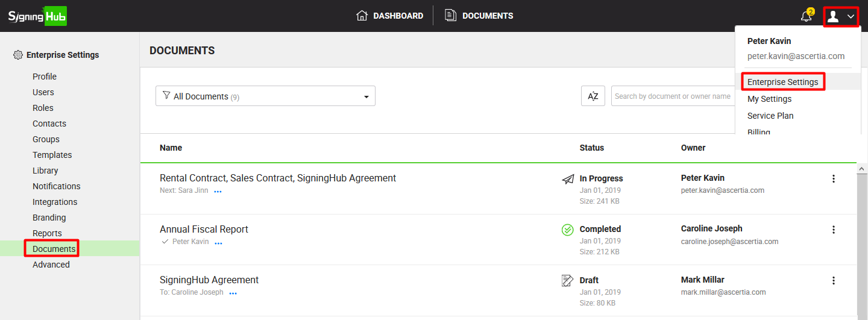Click the SigningHub logo
868x320 pixels.
point(37,16)
